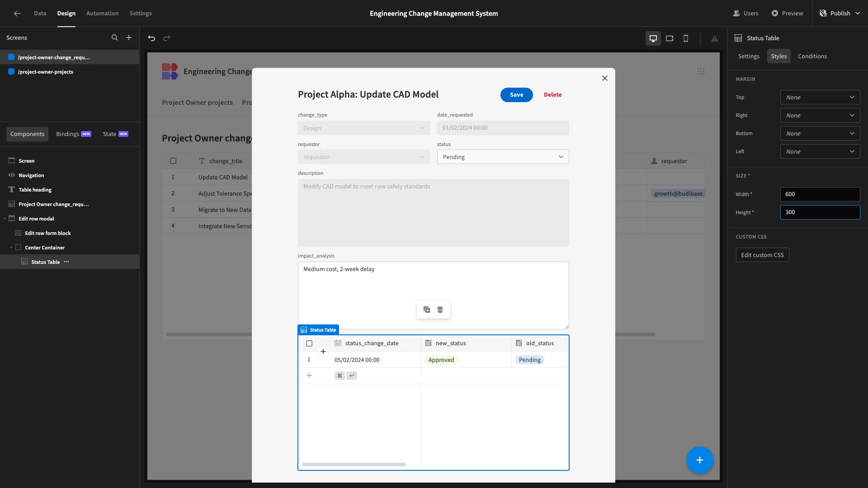This screenshot has width=868, height=488.
Task: Toggle select-all checkbox beside change_title column
Action: 173,161
